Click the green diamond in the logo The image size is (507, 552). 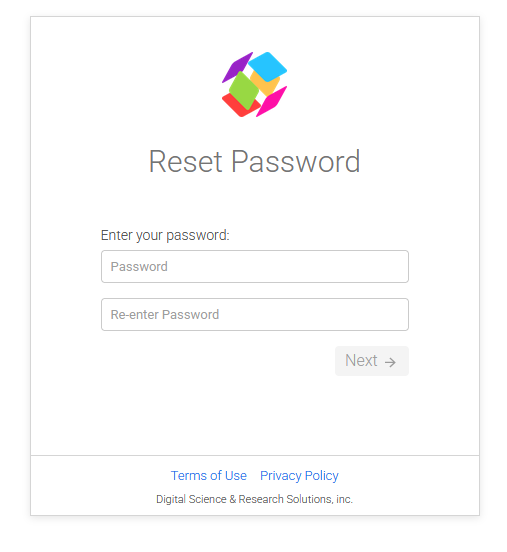tap(244, 91)
